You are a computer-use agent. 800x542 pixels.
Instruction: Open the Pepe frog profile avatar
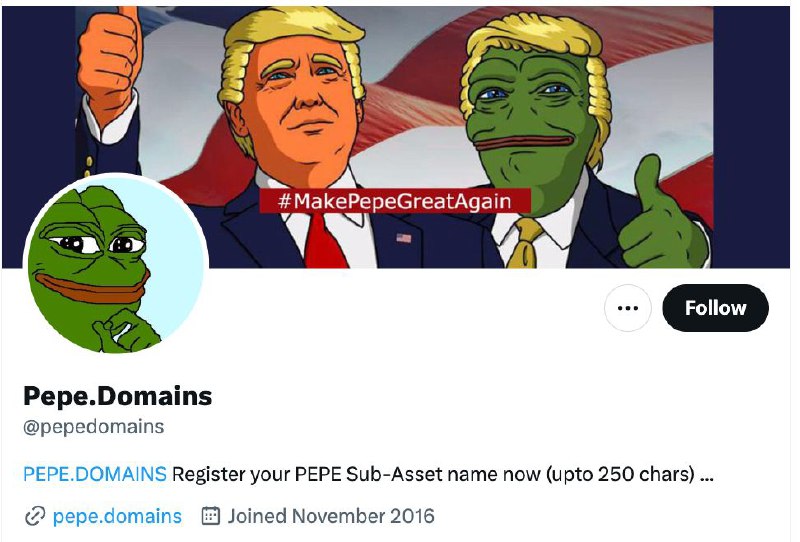pos(115,265)
